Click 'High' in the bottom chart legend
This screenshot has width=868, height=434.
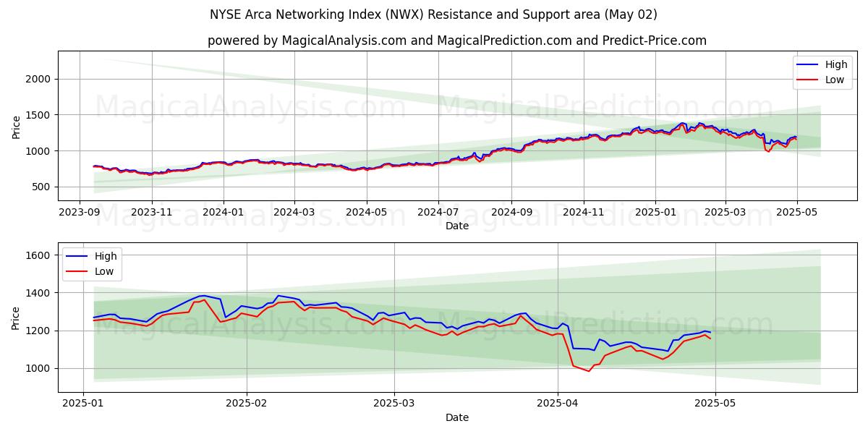coord(106,256)
